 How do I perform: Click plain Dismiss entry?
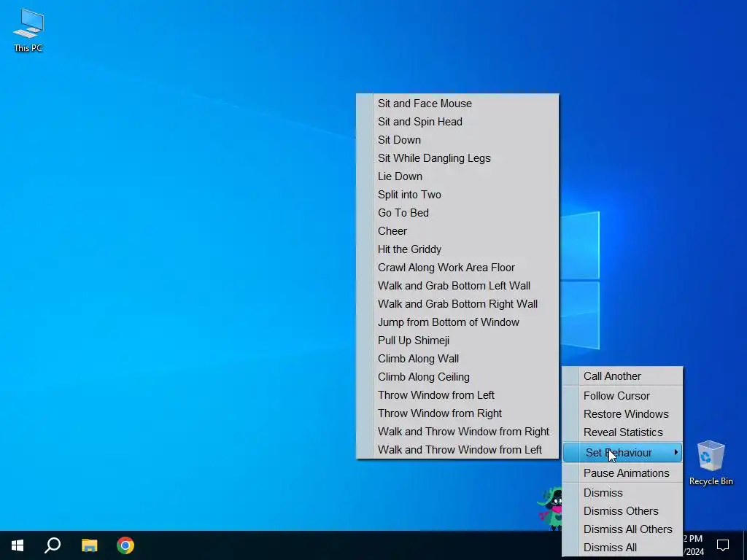tap(623, 493)
